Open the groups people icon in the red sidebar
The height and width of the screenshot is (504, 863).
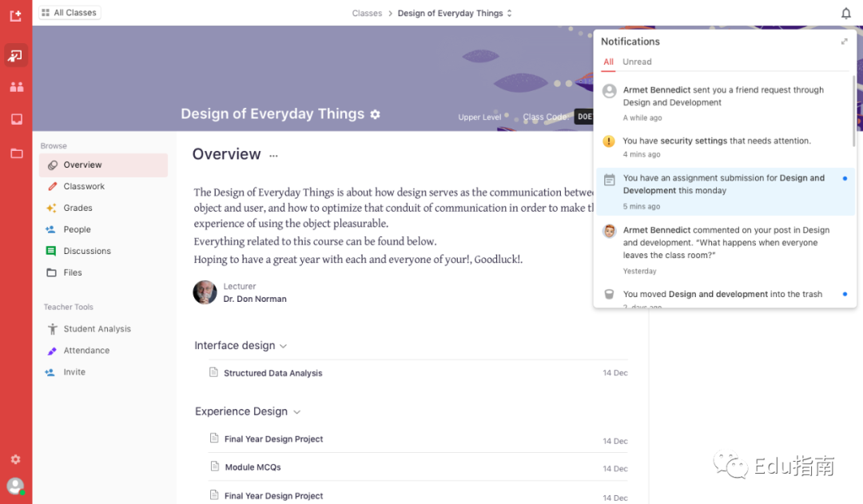(x=17, y=87)
